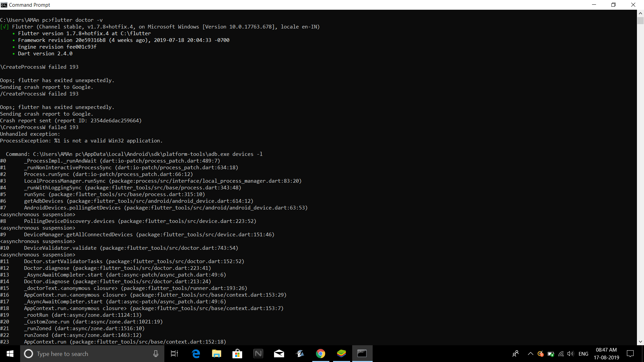Screen dimensions: 644x362
Task: Expand hidden system tray icons
Action: tap(531, 354)
